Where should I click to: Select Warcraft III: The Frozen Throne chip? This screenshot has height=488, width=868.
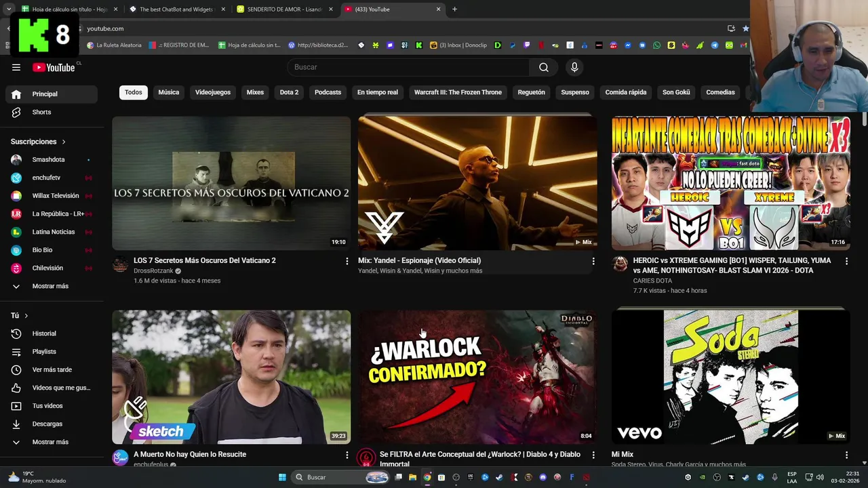click(458, 92)
